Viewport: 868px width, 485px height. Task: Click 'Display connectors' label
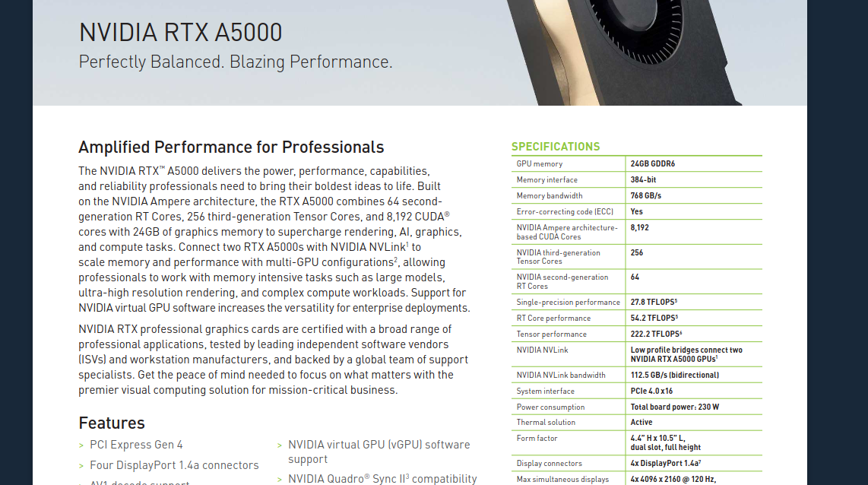pos(549,464)
